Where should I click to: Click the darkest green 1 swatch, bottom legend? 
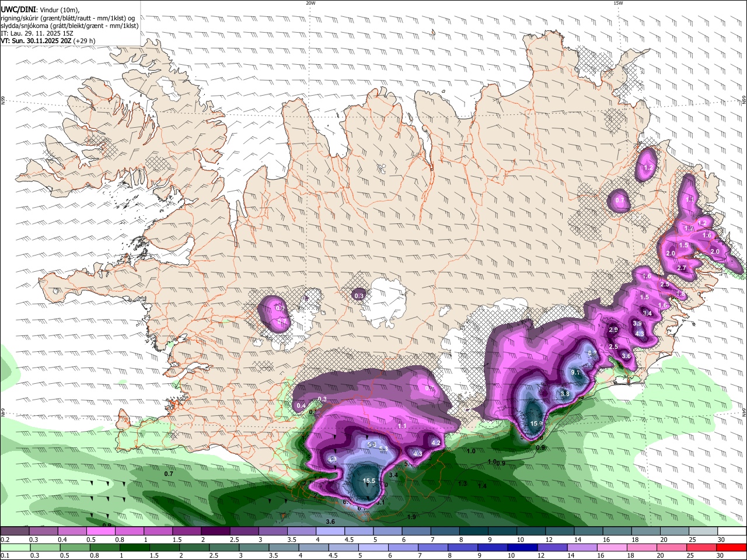(x=135, y=548)
